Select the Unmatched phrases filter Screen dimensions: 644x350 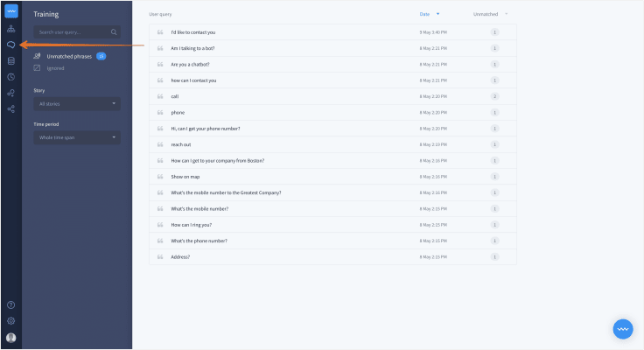(68, 56)
